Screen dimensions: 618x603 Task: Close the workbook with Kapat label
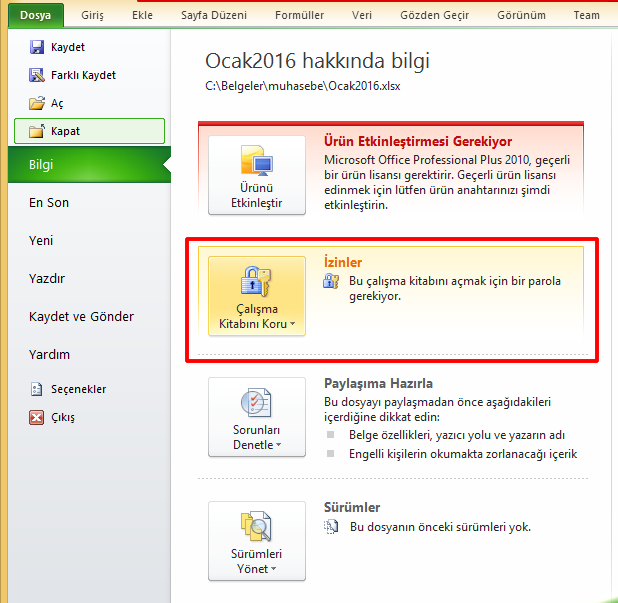[x=65, y=131]
